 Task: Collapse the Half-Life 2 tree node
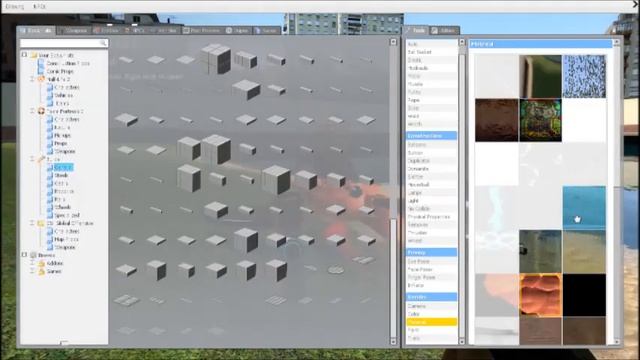32,79
